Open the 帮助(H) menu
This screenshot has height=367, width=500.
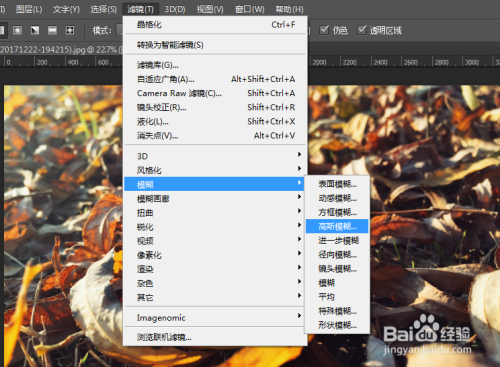point(289,9)
